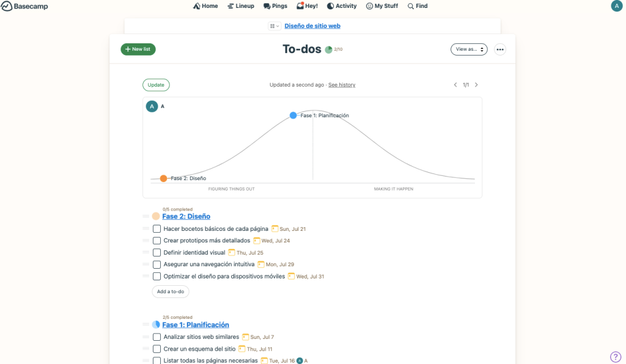Viewport: 626px width, 364px height.
Task: Click the New list button
Action: click(x=138, y=49)
